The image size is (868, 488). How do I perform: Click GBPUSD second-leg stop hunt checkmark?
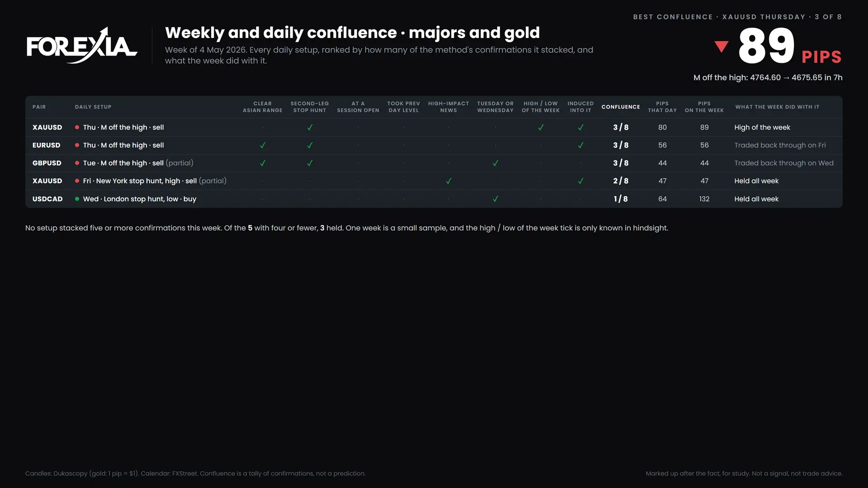[x=310, y=163]
